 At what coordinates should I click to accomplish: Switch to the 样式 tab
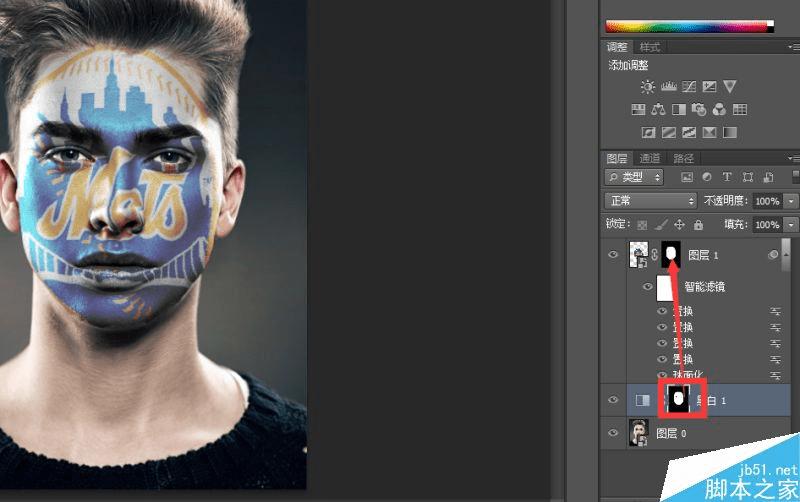click(649, 47)
